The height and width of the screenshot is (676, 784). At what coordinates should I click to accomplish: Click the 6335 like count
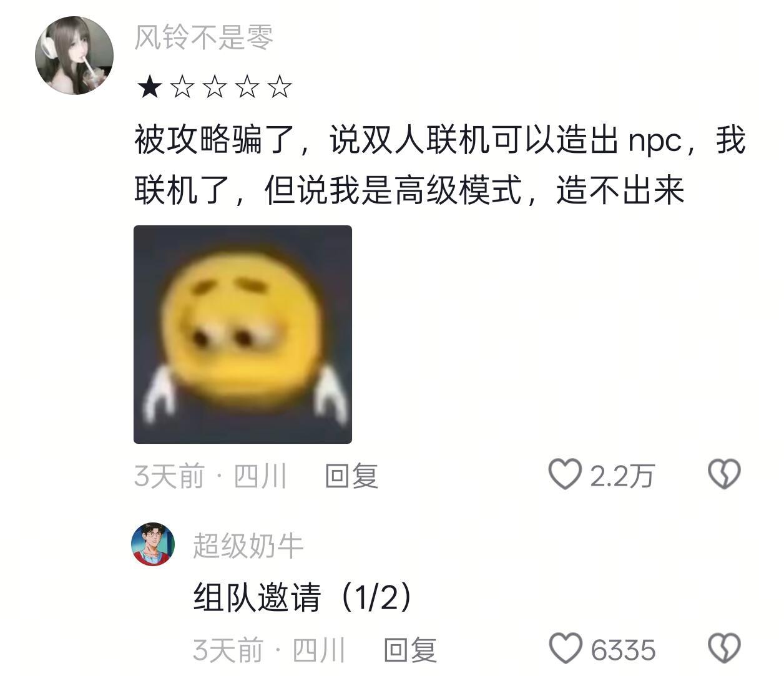(623, 650)
